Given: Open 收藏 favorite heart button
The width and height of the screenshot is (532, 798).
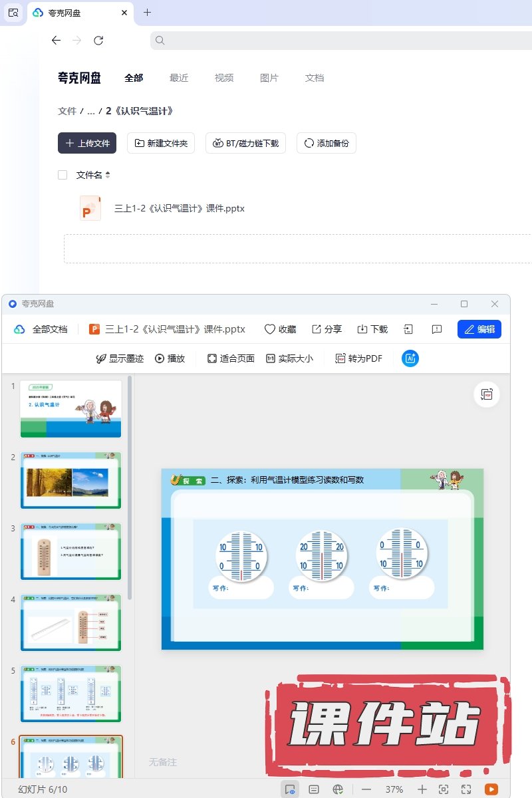Looking at the screenshot, I should pyautogui.click(x=280, y=329).
